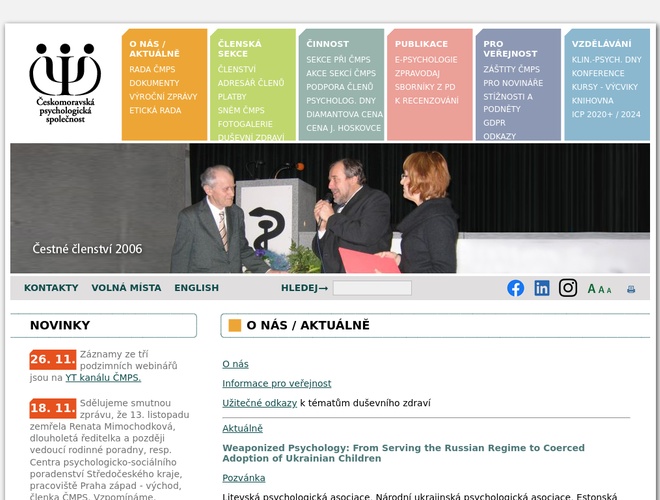Open the LinkedIn profile icon
Image resolution: width=660 pixels, height=500 pixels.
tap(542, 288)
